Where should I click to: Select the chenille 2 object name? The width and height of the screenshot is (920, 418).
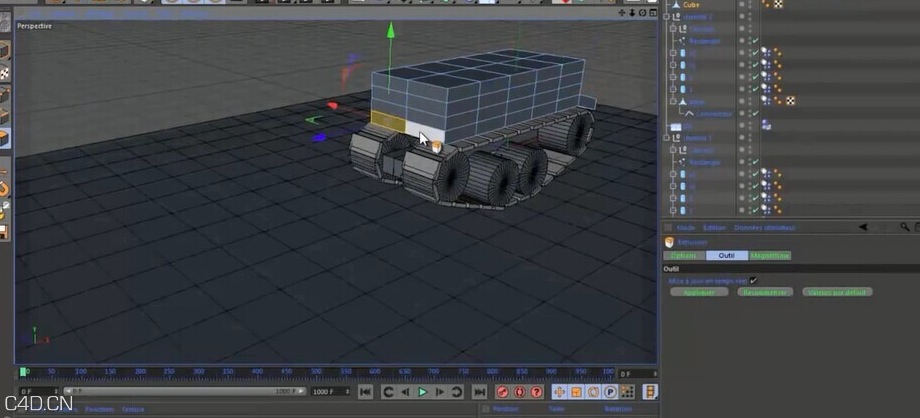698,16
